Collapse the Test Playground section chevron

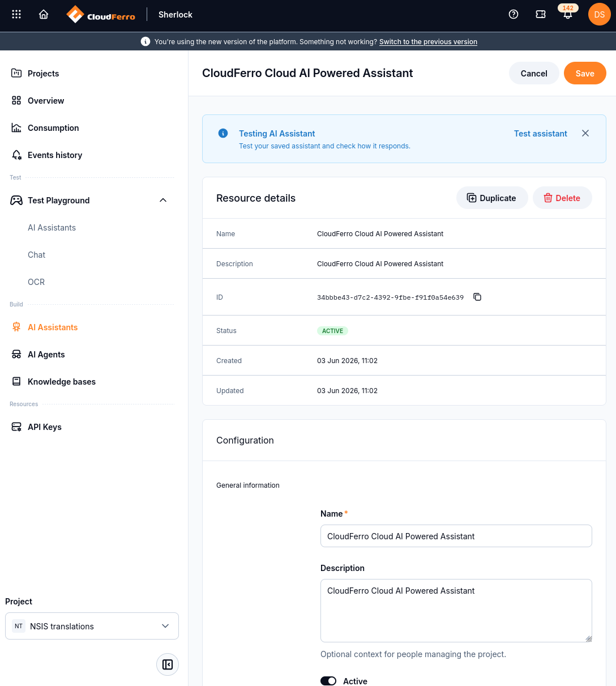click(163, 200)
